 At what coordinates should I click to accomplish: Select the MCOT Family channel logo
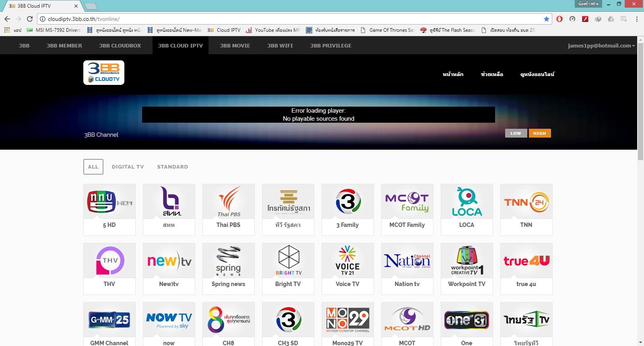tap(407, 202)
